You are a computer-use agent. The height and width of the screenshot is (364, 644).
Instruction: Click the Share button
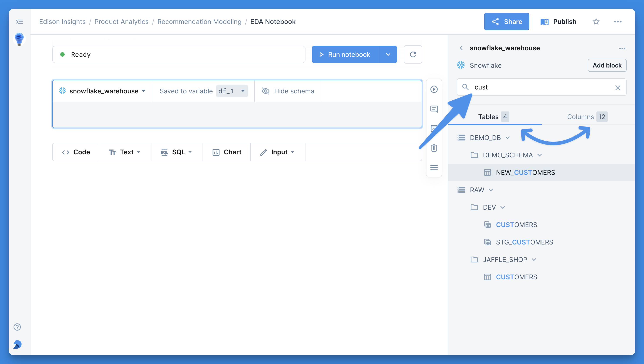pyautogui.click(x=506, y=22)
